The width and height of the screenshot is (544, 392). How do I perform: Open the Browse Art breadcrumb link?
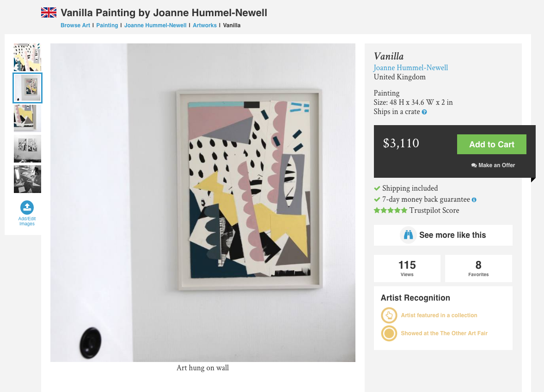click(x=75, y=25)
